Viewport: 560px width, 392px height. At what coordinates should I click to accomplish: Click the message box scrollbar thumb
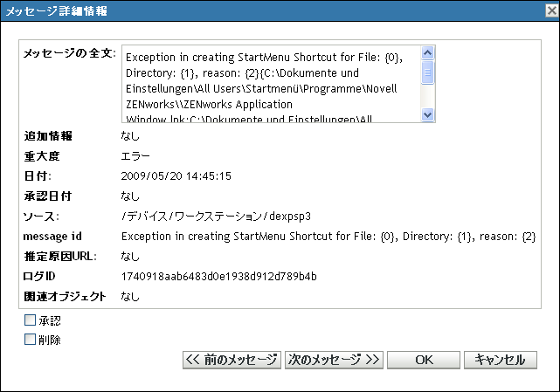click(x=428, y=73)
